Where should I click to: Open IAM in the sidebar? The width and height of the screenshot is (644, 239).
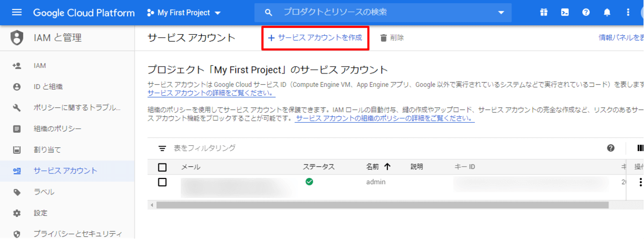(40, 66)
